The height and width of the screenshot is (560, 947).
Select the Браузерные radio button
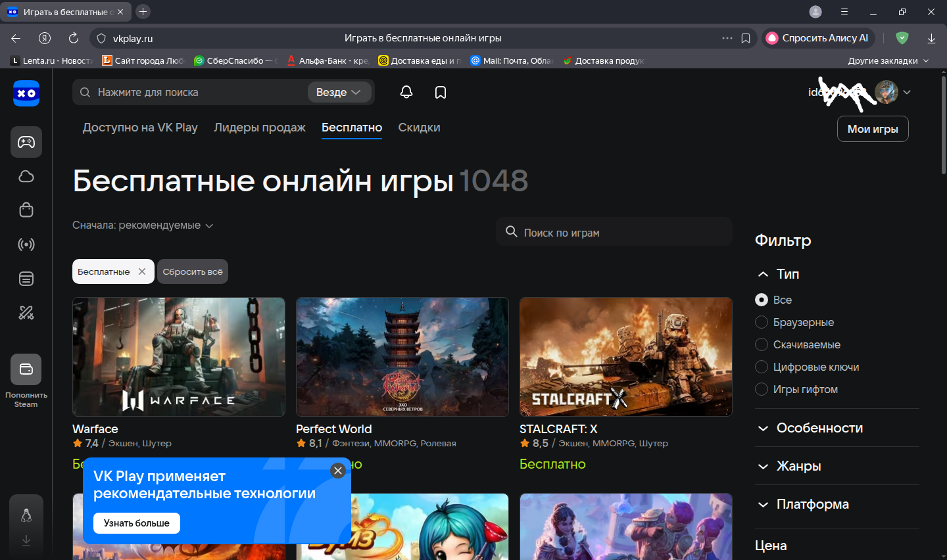762,322
